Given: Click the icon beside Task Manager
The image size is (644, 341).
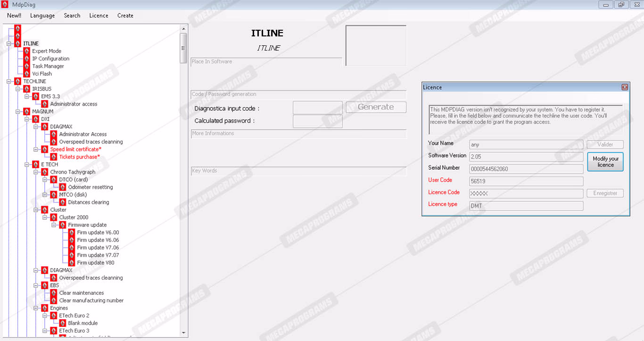Looking at the screenshot, I should point(26,66).
